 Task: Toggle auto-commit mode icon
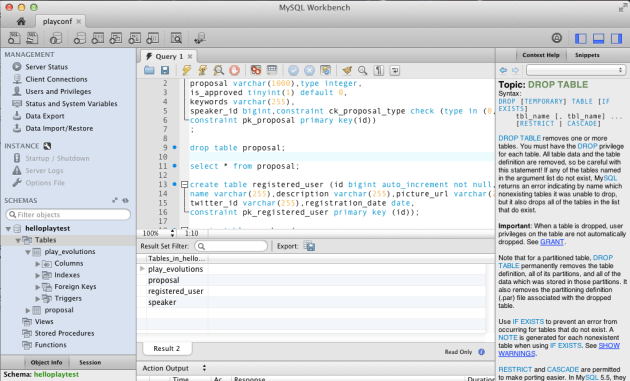(x=325, y=70)
